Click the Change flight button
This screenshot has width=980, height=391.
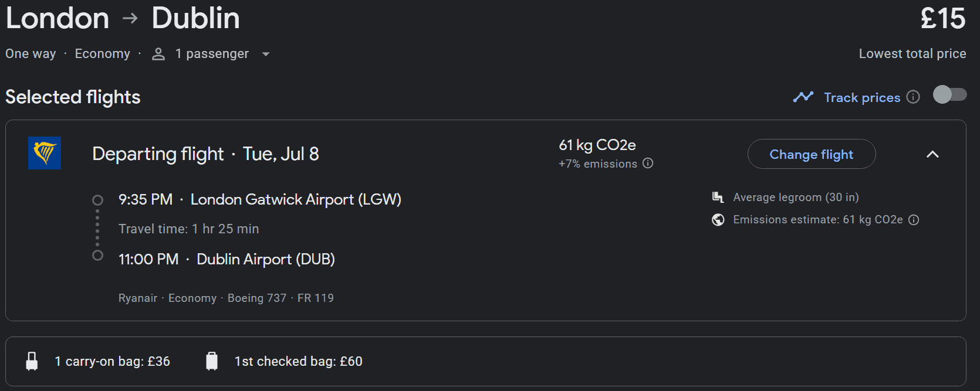812,154
